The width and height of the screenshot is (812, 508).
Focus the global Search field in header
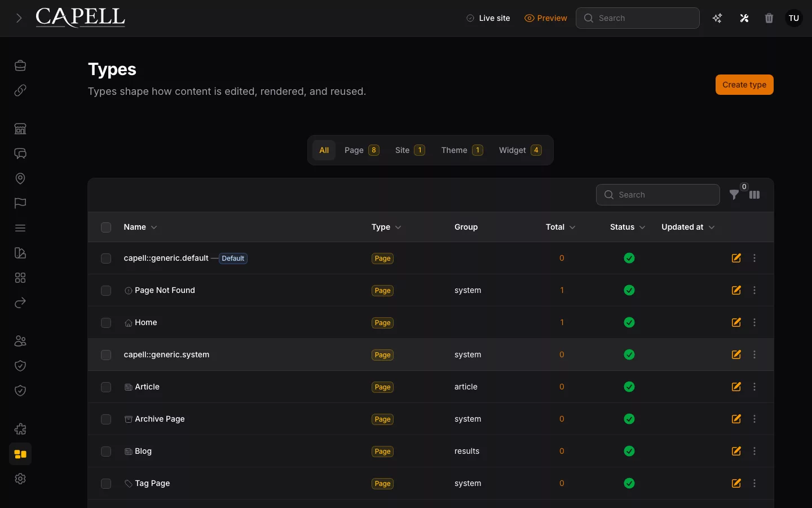638,18
